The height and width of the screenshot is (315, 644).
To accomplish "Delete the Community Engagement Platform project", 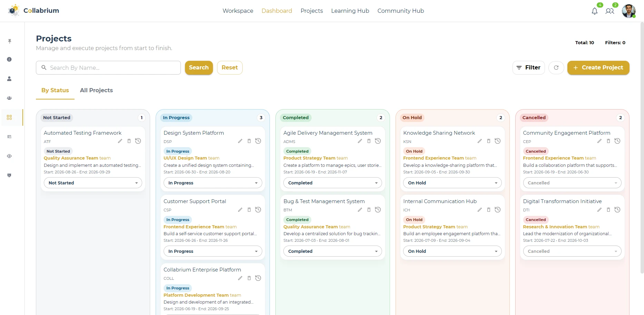I will coord(608,141).
